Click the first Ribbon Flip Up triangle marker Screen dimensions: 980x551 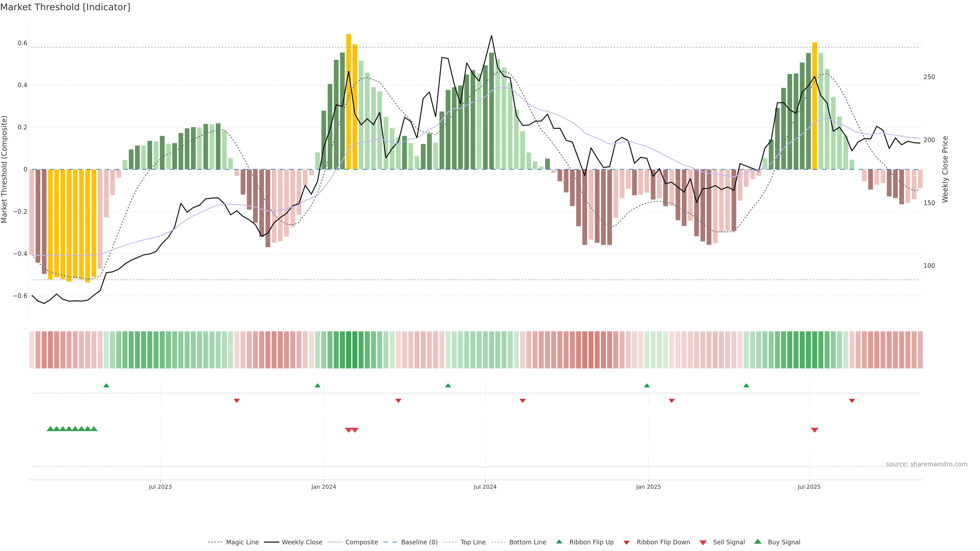point(106,386)
